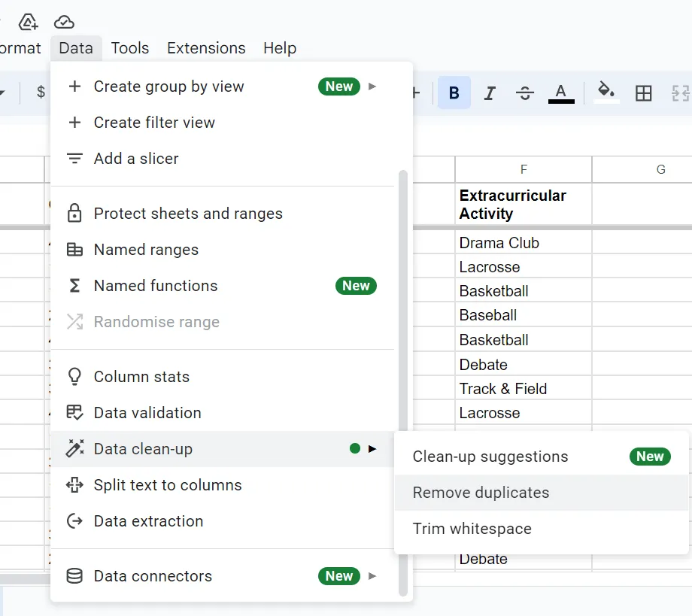692x616 pixels.
Task: Expand Create group by view submenu arrow
Action: coord(372,86)
